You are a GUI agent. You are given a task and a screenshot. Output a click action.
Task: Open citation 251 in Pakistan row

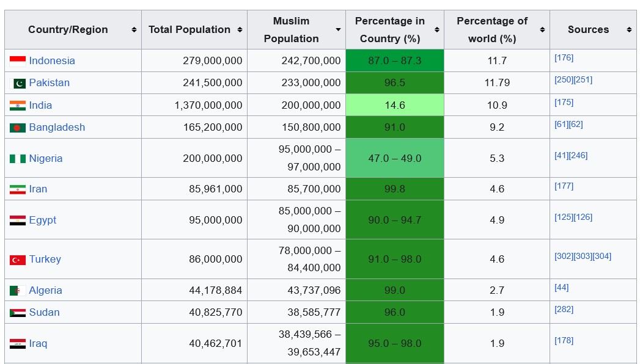[583, 80]
